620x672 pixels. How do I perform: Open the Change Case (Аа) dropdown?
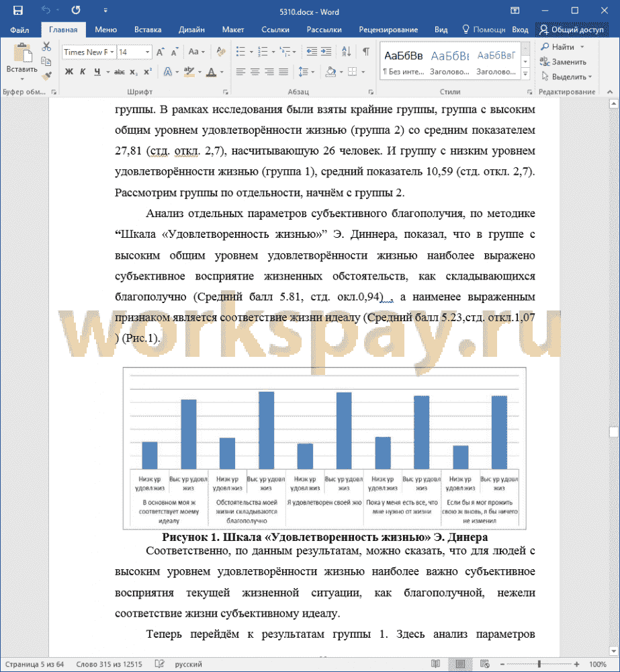click(197, 52)
